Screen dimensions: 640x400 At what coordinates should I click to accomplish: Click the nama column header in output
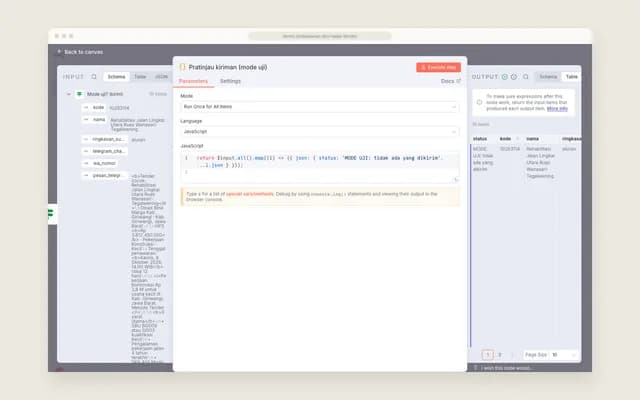(x=532, y=139)
